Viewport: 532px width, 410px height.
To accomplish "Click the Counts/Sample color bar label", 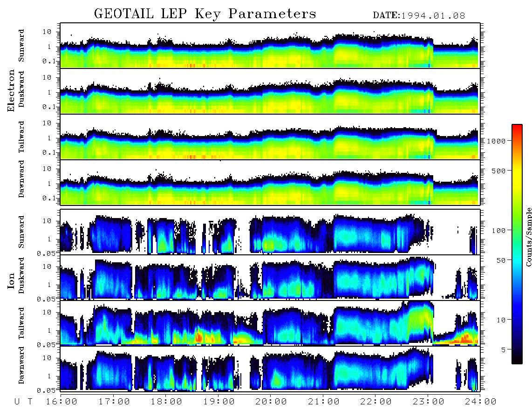I will [528, 237].
